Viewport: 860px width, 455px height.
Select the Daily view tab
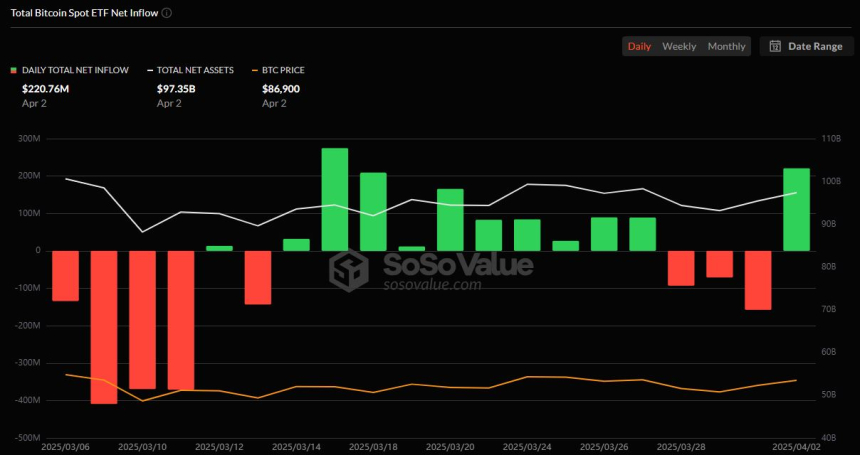tap(639, 47)
